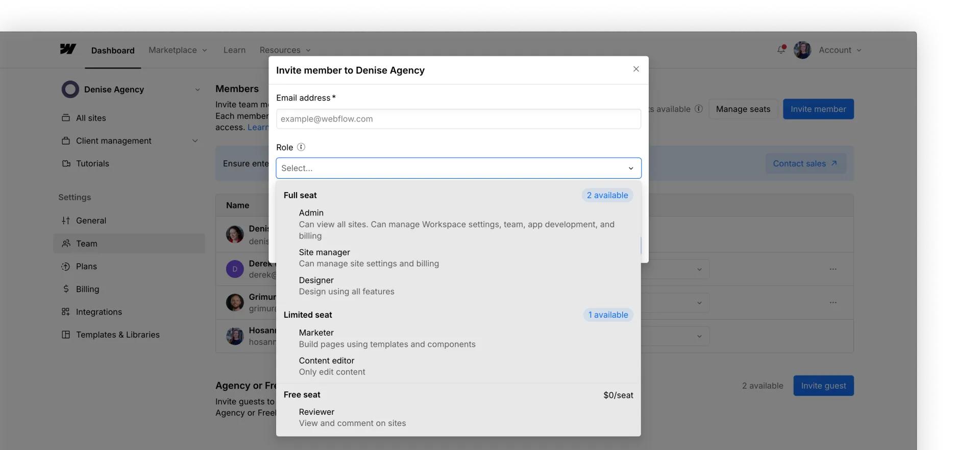Open more options for Derek row
Screen dimensions: 980x450
coord(833,269)
